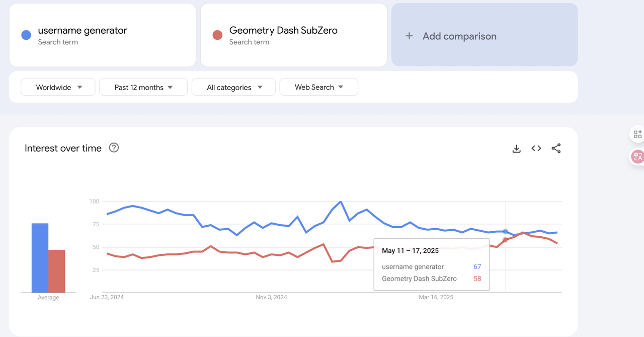Screen dimensions: 644x337
Task: Click the QR grid icon on right edge
Action: pos(637,134)
